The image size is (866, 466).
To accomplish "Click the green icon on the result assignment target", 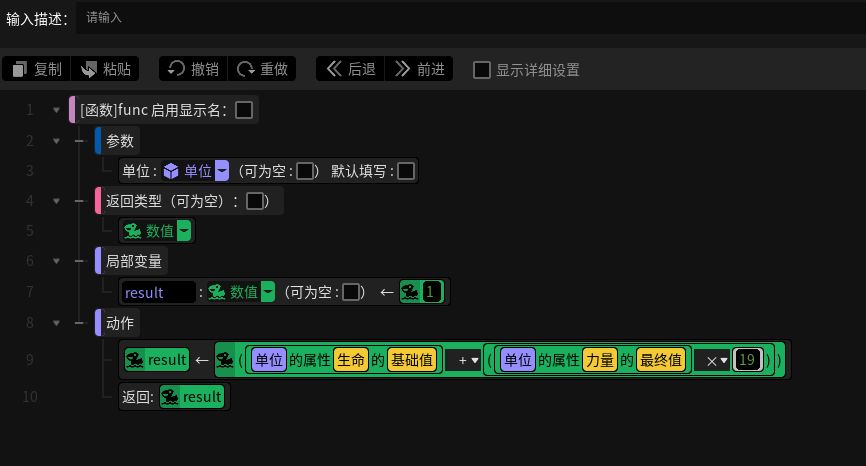I will [134, 360].
